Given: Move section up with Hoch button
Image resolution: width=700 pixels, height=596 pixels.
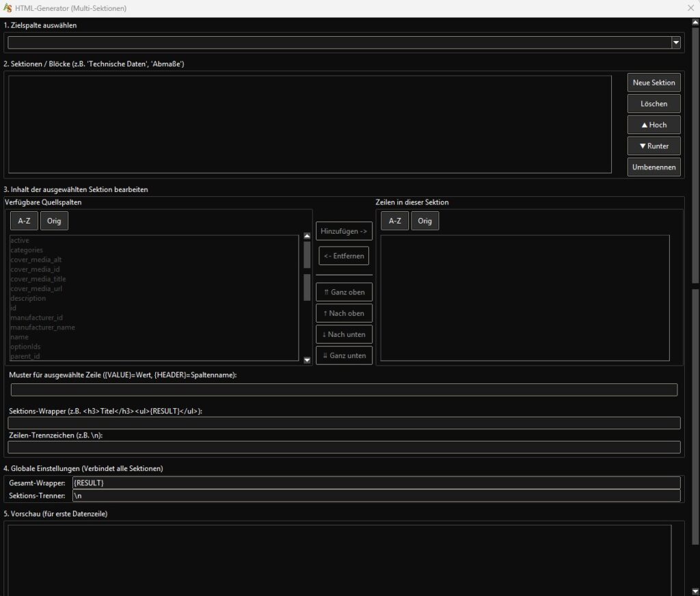Looking at the screenshot, I should [x=654, y=124].
